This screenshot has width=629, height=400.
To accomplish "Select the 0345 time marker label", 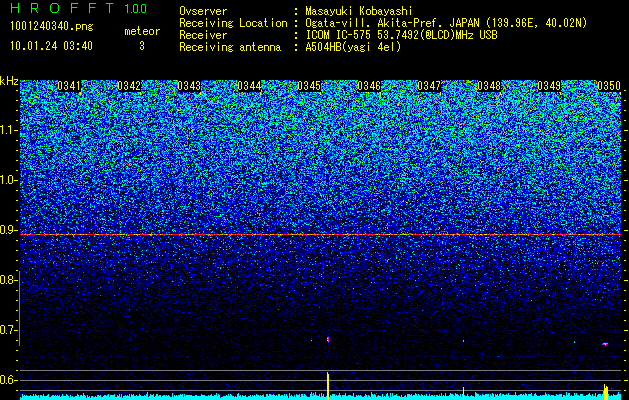I will point(309,86).
